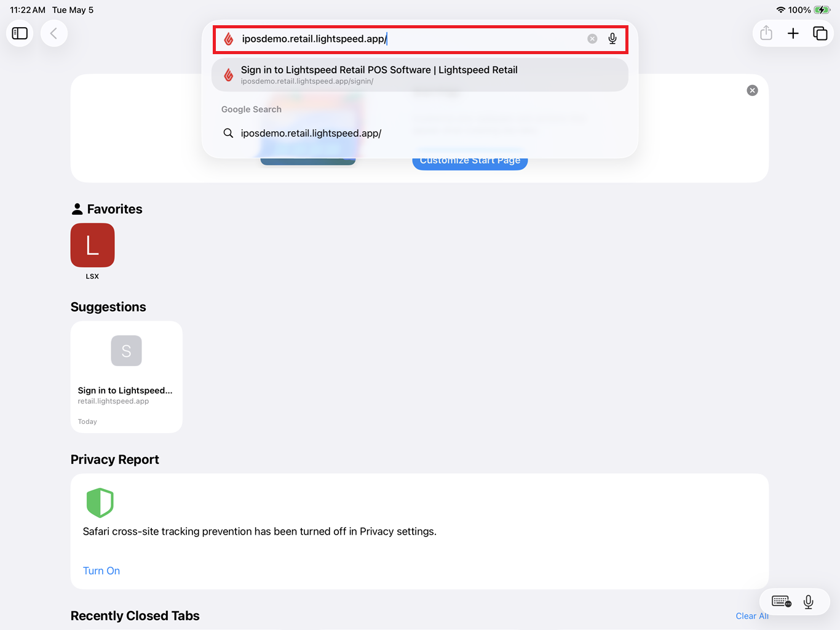Add a new tab with plus icon

coord(793,33)
